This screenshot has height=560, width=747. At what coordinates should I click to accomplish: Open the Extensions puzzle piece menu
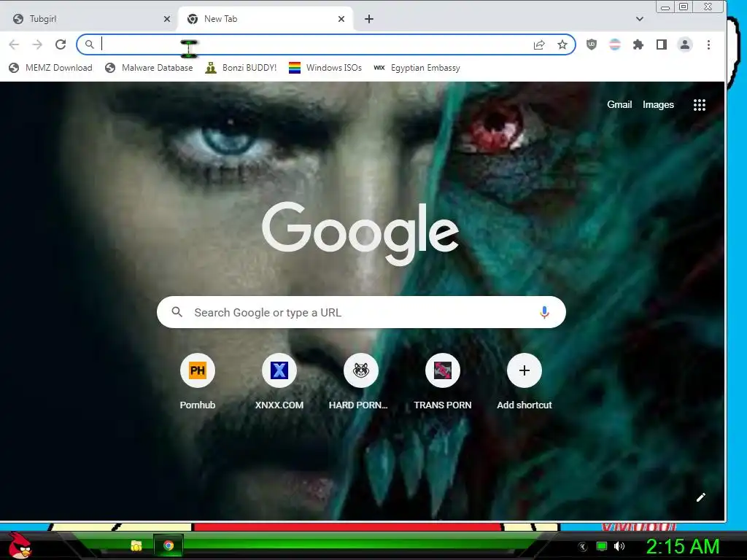pos(638,44)
